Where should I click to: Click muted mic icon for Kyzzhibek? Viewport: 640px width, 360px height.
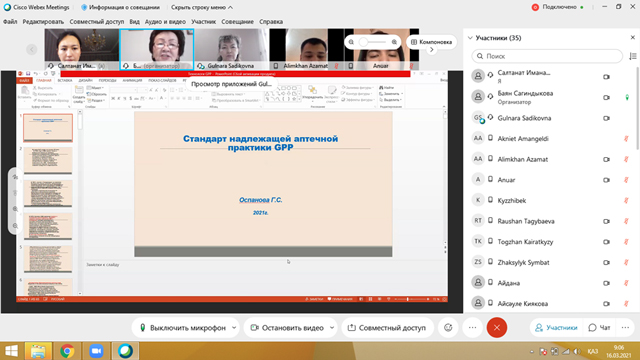point(626,200)
